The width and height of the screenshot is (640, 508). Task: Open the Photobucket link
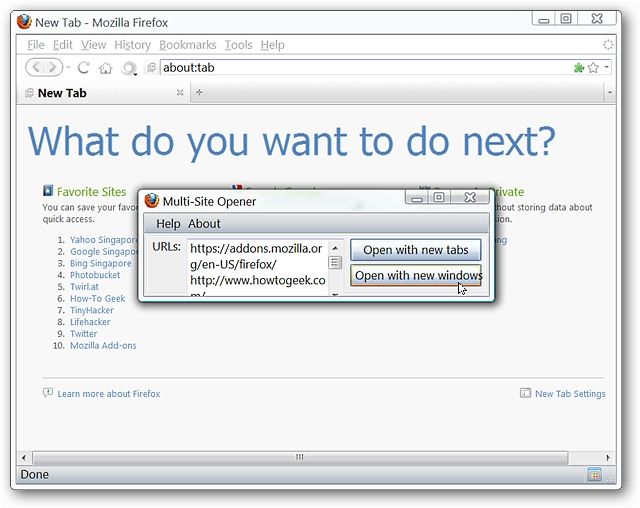pos(95,275)
